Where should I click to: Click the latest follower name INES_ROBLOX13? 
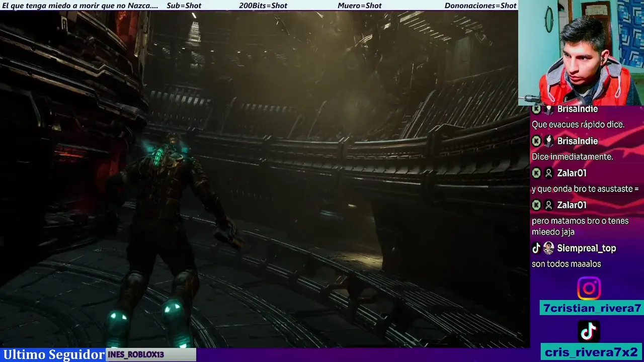[x=136, y=354]
